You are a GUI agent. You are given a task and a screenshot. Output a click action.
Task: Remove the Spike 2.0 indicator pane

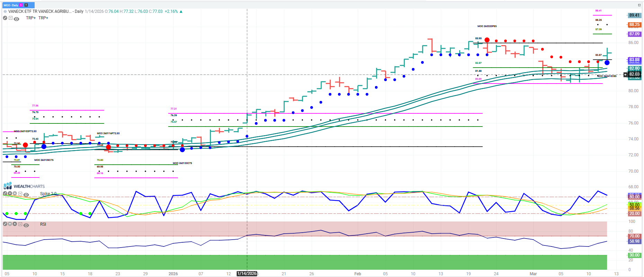(5, 193)
